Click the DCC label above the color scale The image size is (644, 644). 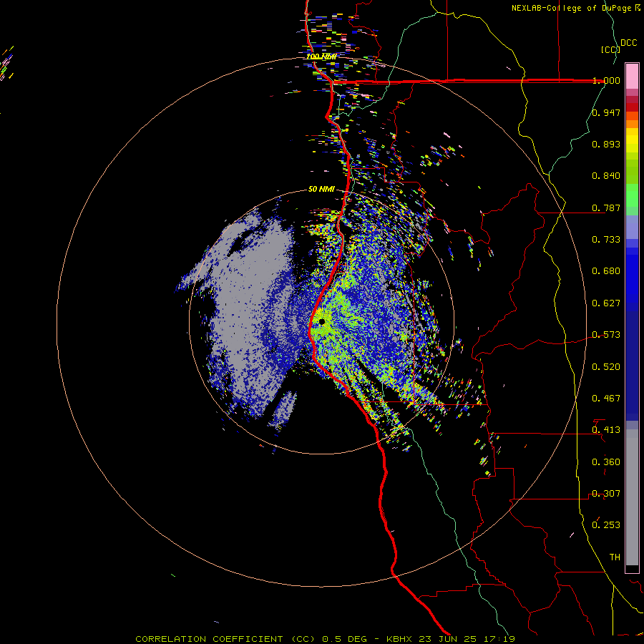628,43
